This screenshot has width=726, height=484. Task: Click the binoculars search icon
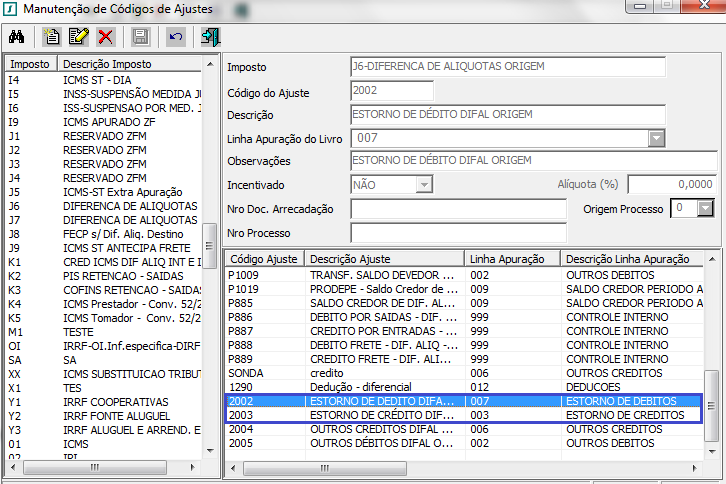pos(16,37)
